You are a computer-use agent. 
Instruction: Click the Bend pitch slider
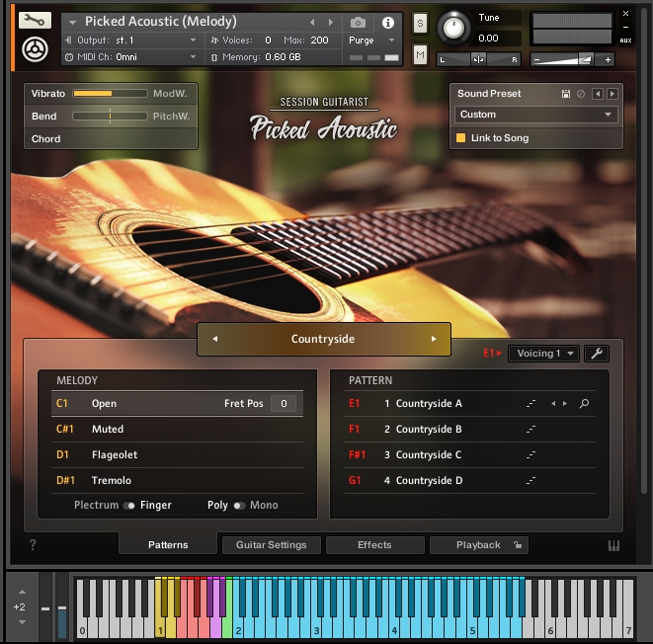pos(110,117)
